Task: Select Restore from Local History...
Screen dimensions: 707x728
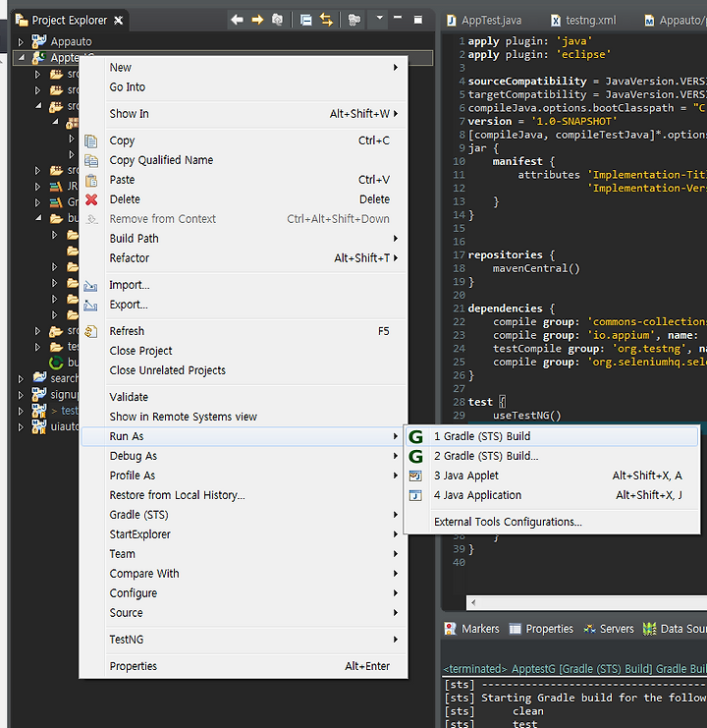Action: click(244, 495)
